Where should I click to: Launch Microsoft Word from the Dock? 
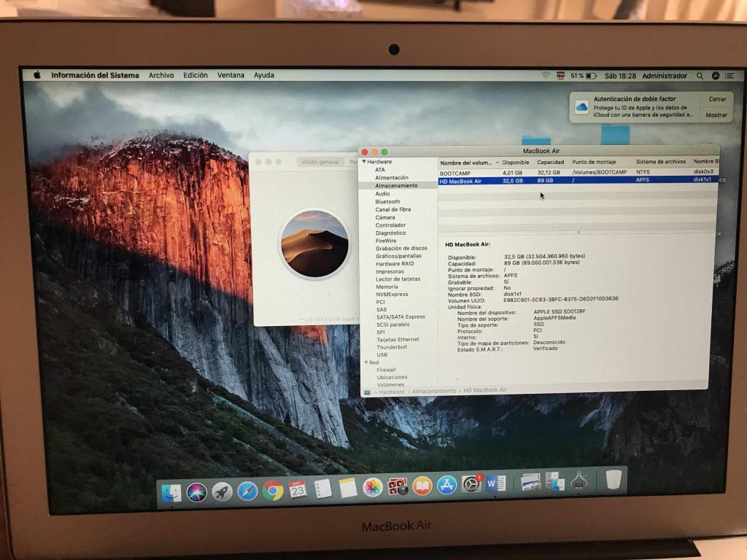coord(496,484)
